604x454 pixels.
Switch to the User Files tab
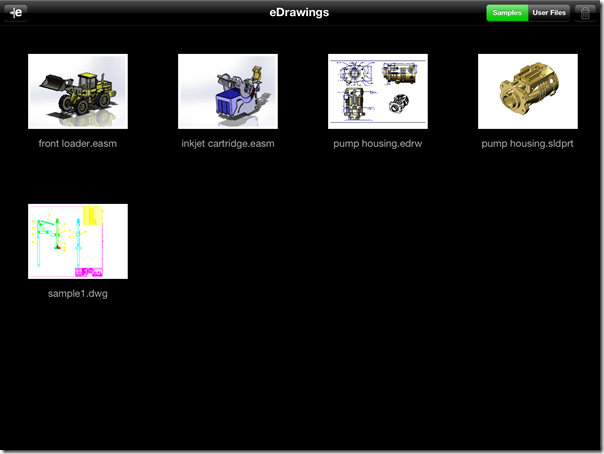[549, 13]
